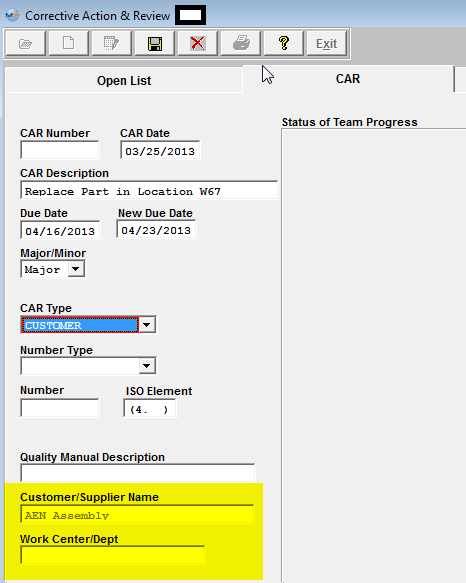Click the new blank document icon
The height and width of the screenshot is (583, 466).
[68, 44]
